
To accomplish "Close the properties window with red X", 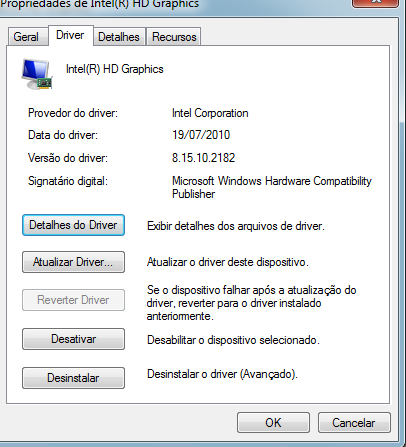I will (x=375, y=3).
